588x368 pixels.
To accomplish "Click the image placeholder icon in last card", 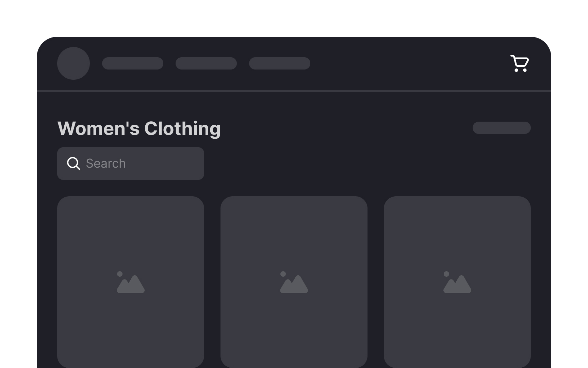I will pyautogui.click(x=457, y=282).
